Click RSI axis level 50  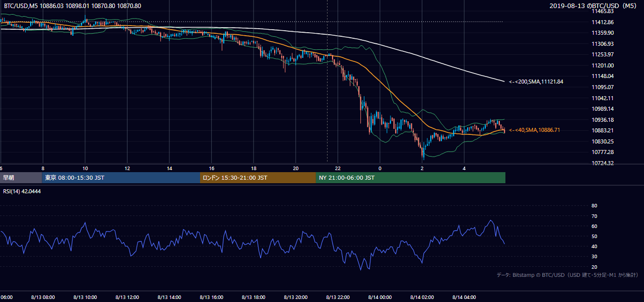pos(594,236)
